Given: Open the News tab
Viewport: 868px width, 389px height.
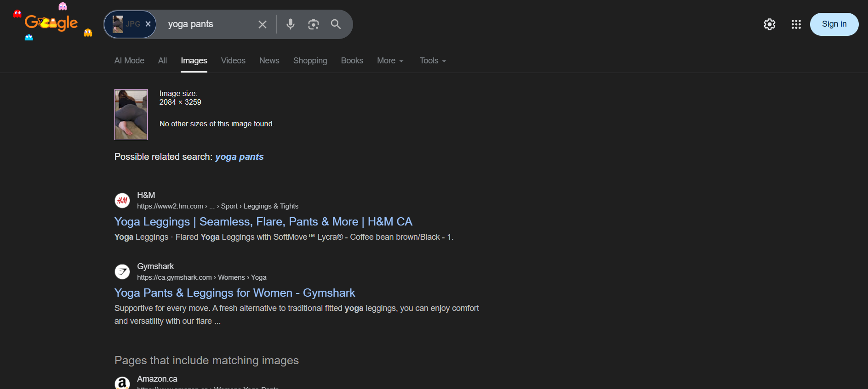Looking at the screenshot, I should pos(269,61).
